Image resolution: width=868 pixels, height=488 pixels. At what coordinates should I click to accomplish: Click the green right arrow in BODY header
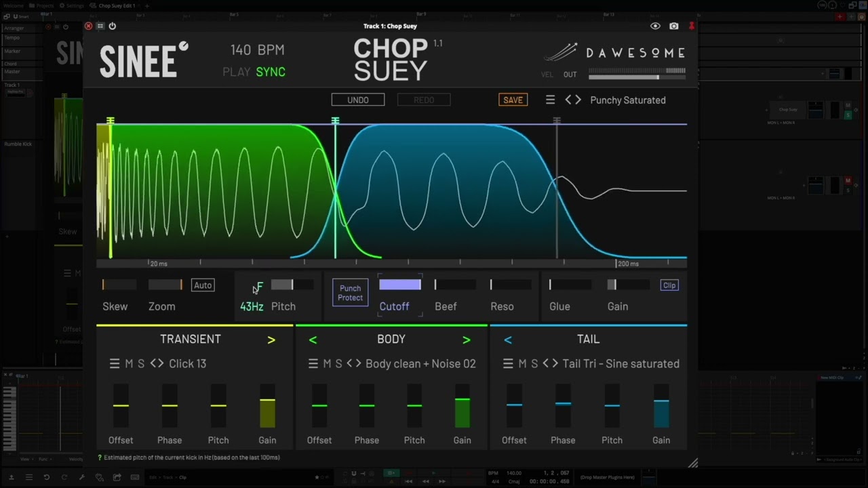(467, 340)
